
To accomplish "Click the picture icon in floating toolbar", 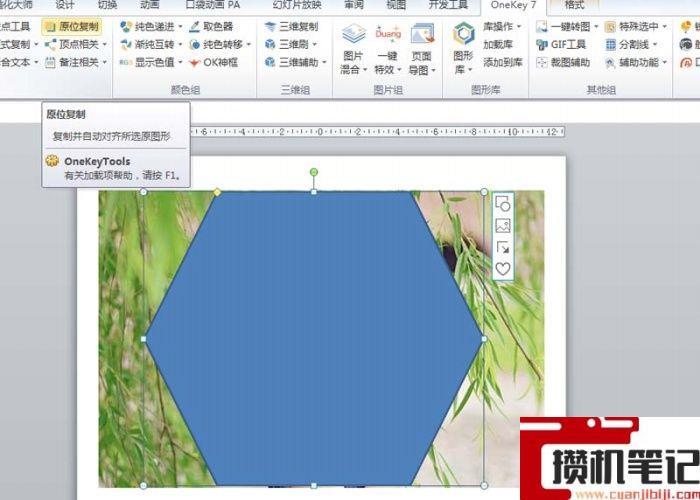I will pyautogui.click(x=503, y=225).
